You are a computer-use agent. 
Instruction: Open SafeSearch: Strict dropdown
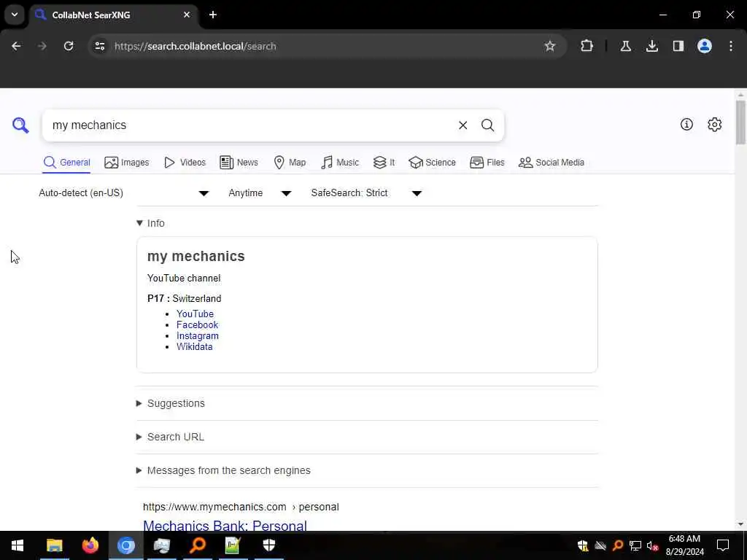pyautogui.click(x=366, y=192)
